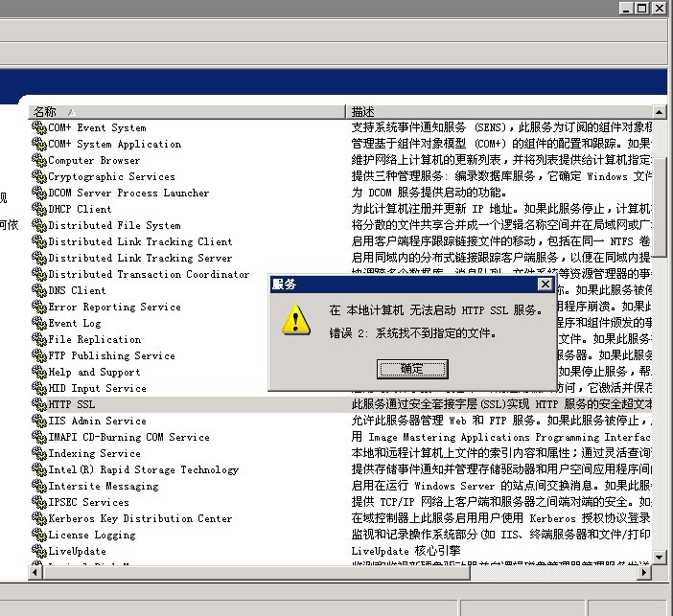This screenshot has height=616, width=673.
Task: Click the gear icon beside IIS Admin Service
Action: (x=38, y=421)
